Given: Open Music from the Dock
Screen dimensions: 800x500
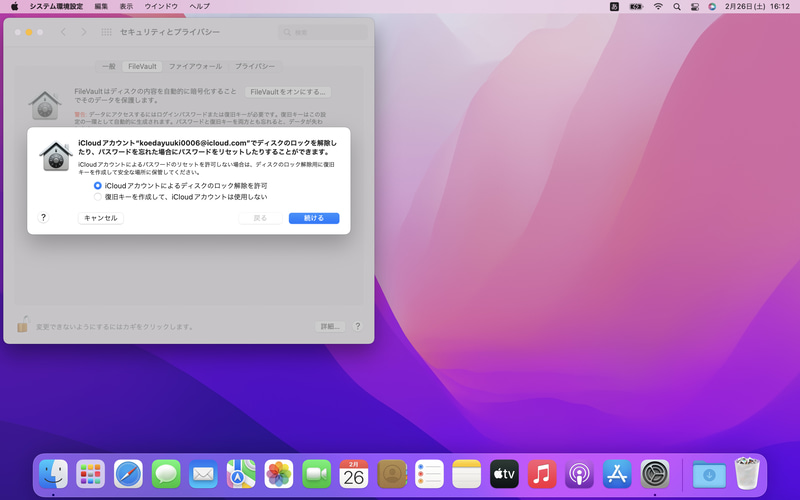Looking at the screenshot, I should pyautogui.click(x=542, y=474).
